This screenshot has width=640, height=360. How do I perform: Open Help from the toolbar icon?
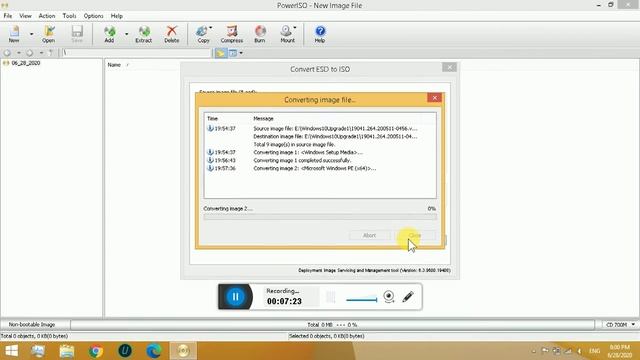(x=320, y=34)
